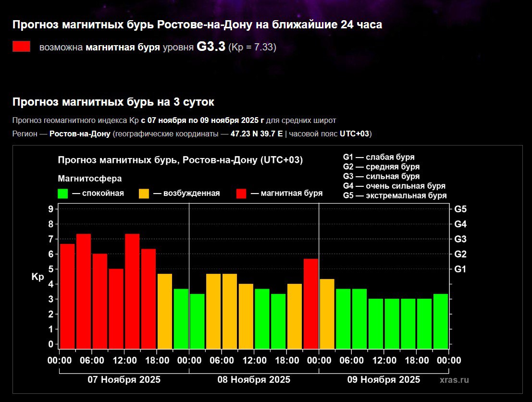Image resolution: width=532 pixels, height=402 pixels.
Task: Click the G1 label on right axis
Action: point(460,269)
